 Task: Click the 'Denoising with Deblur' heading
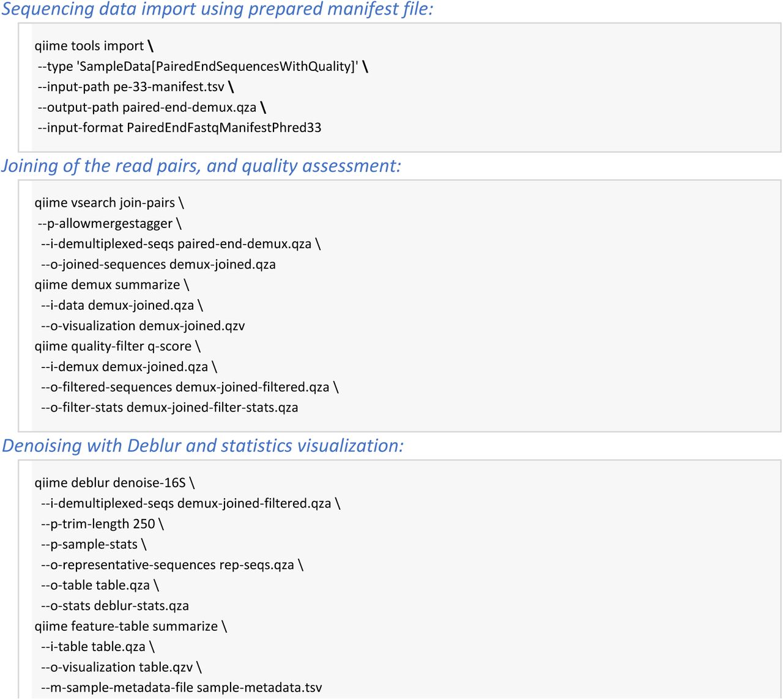point(202,446)
